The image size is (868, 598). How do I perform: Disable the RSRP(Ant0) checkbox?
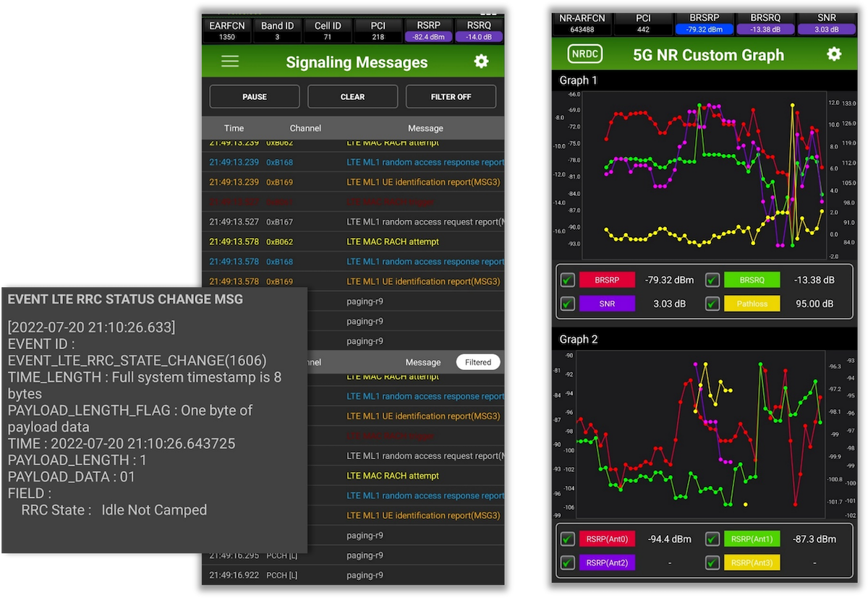[x=568, y=539]
